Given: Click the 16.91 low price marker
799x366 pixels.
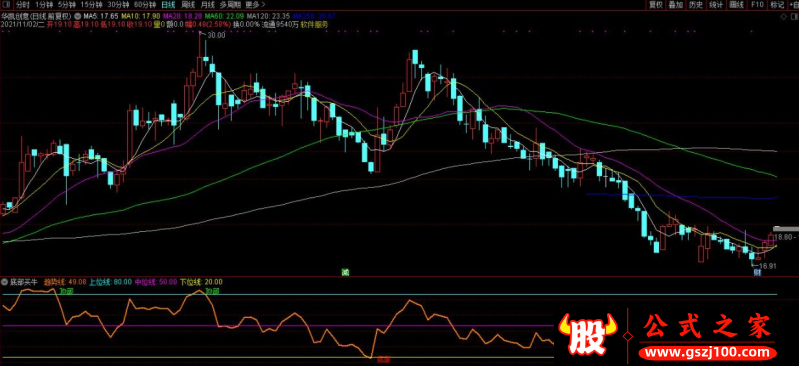Looking at the screenshot, I should (767, 266).
